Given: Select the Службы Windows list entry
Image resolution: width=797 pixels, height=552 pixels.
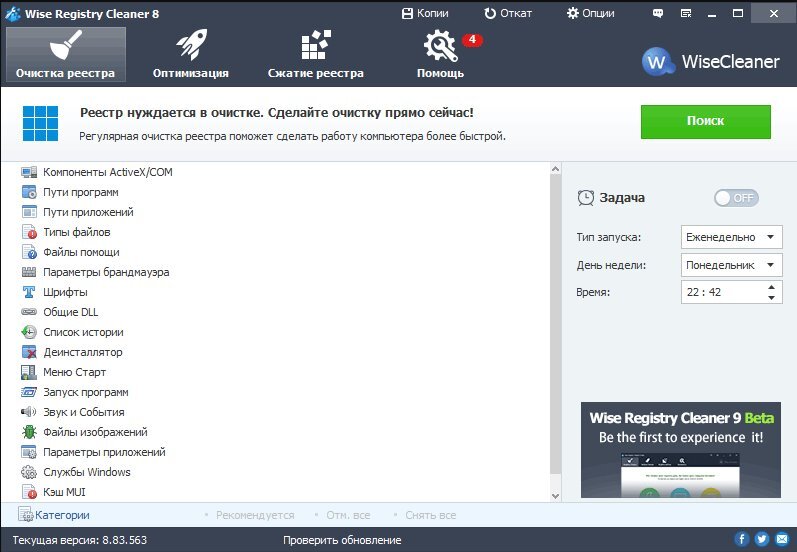Looking at the screenshot, I should 87,472.
